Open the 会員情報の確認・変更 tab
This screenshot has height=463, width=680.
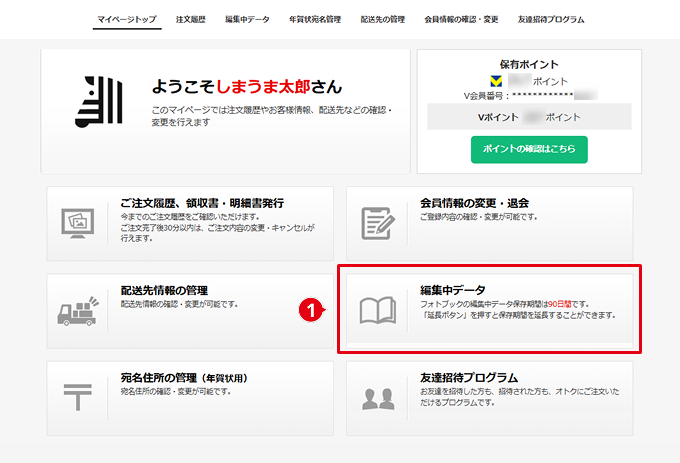click(461, 20)
